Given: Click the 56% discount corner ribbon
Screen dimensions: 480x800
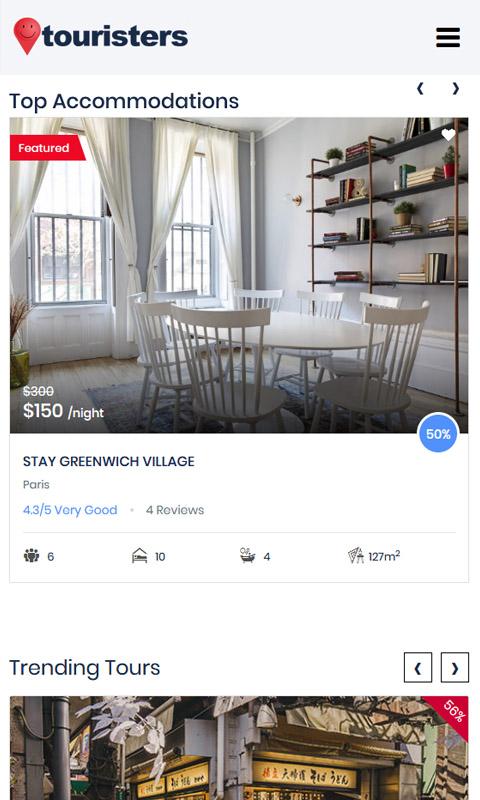Looking at the screenshot, I should (451, 713).
